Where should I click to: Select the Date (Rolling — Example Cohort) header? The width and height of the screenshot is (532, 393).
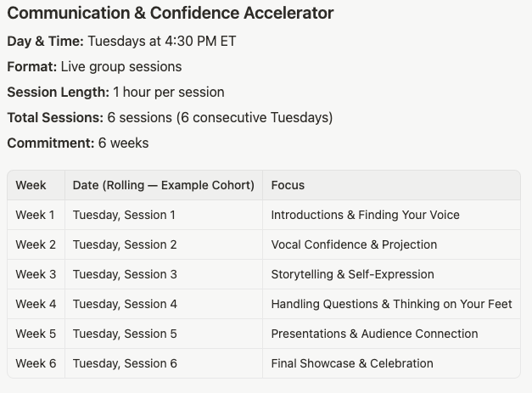point(164,185)
